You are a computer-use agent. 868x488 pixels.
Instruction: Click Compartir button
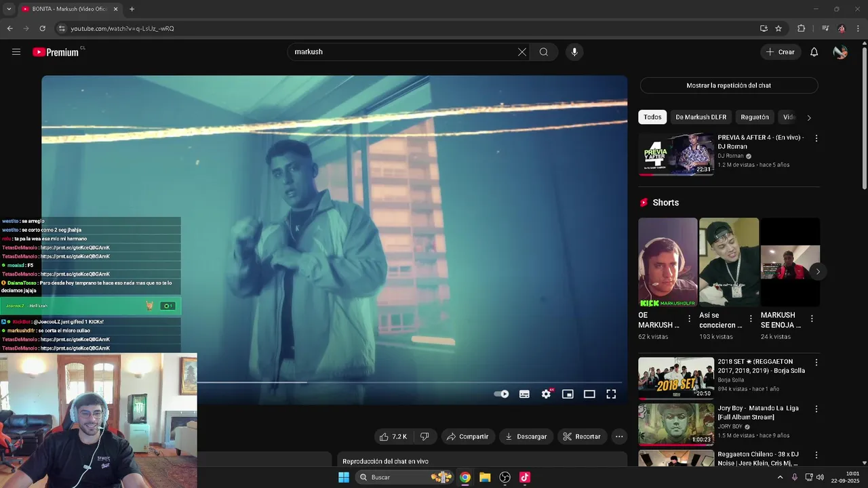pos(467,436)
